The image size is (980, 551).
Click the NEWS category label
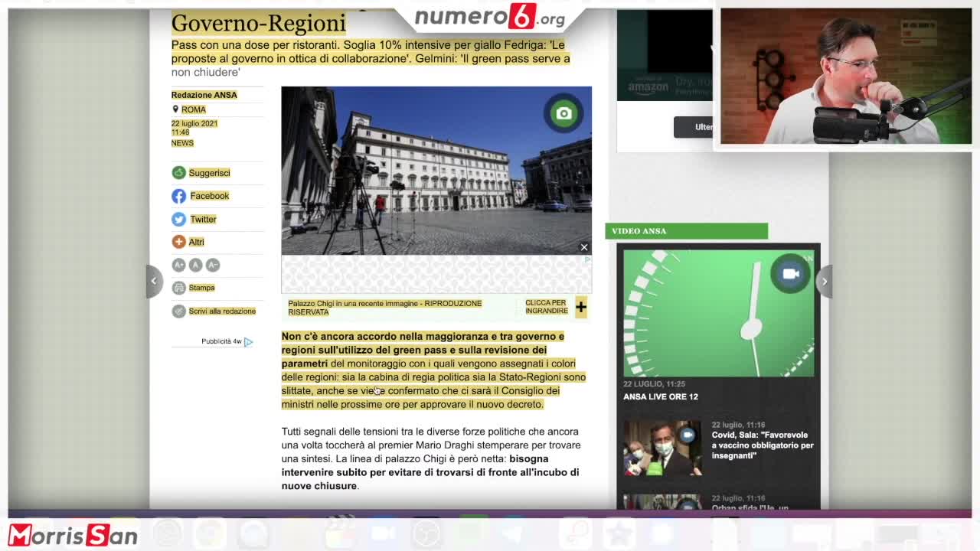182,143
